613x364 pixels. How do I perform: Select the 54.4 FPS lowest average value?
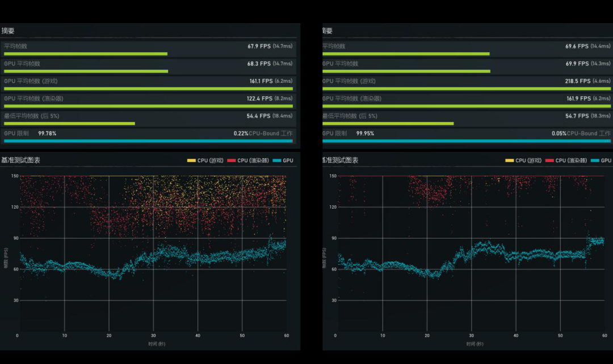point(258,116)
